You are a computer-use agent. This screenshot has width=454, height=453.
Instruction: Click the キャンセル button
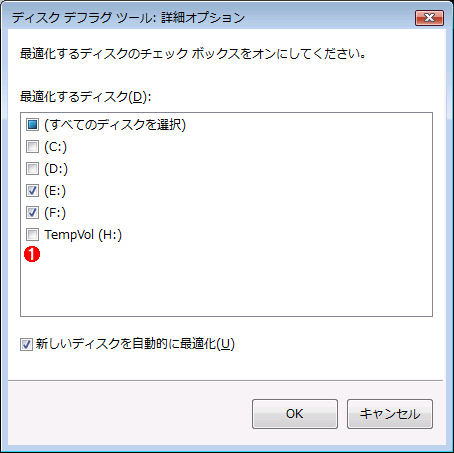390,414
